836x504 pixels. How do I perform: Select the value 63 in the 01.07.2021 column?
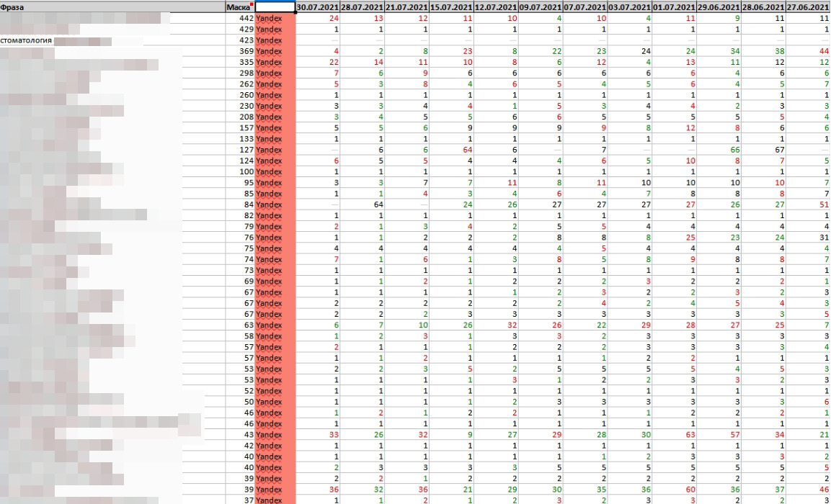click(690, 435)
